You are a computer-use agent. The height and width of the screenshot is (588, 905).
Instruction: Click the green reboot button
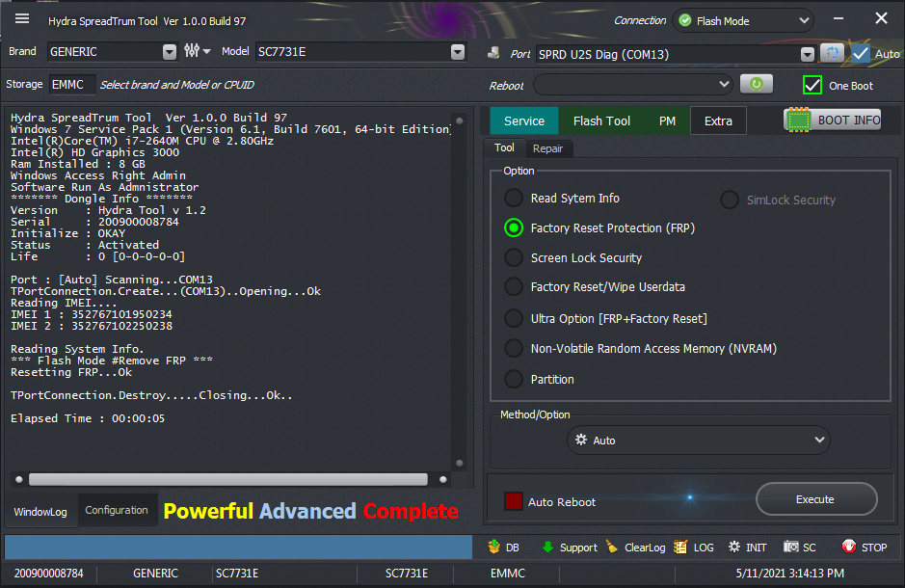tap(756, 84)
